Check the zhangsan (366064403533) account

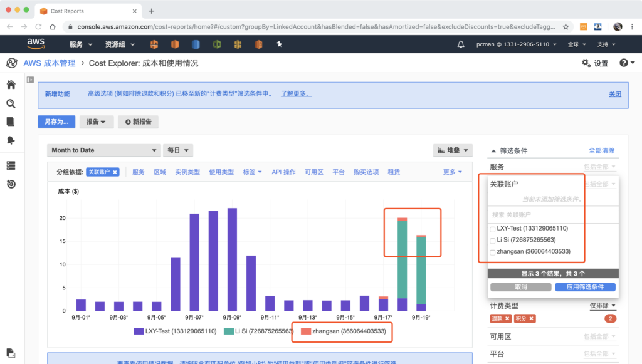[x=493, y=252]
